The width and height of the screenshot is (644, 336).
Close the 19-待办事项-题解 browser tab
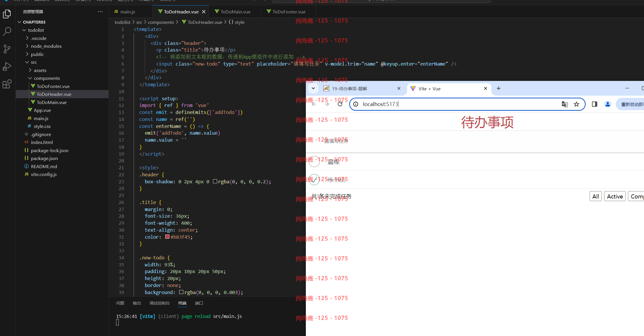pos(399,88)
